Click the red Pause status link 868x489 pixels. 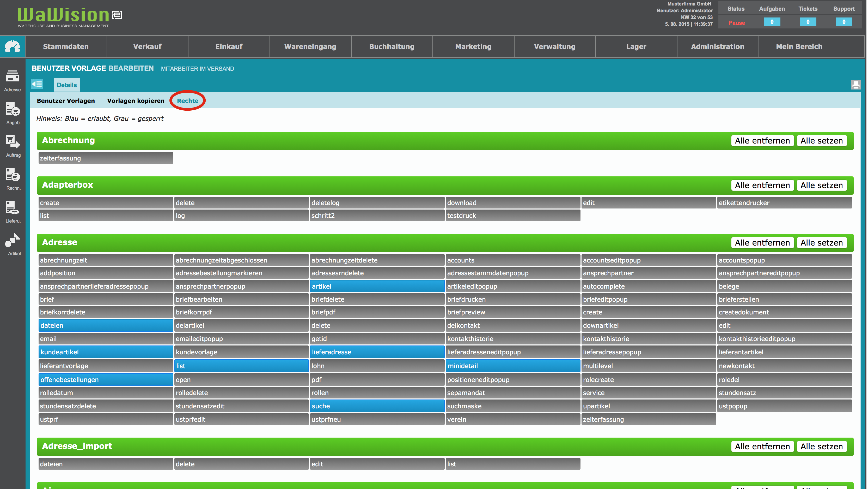pos(737,23)
